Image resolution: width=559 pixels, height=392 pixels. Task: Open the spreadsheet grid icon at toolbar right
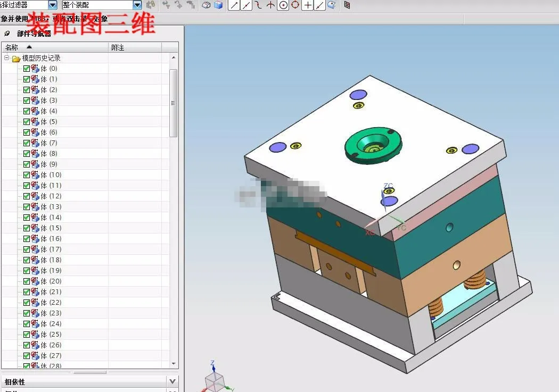pyautogui.click(x=347, y=5)
